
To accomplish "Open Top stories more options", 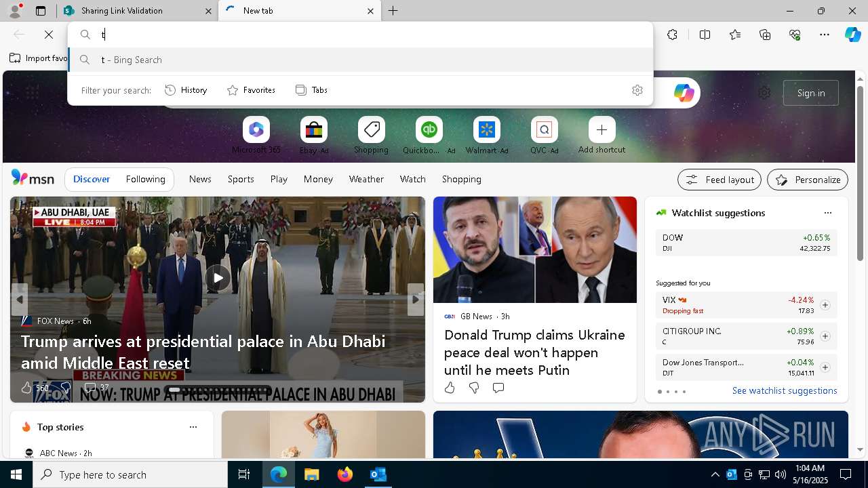I will click(193, 427).
